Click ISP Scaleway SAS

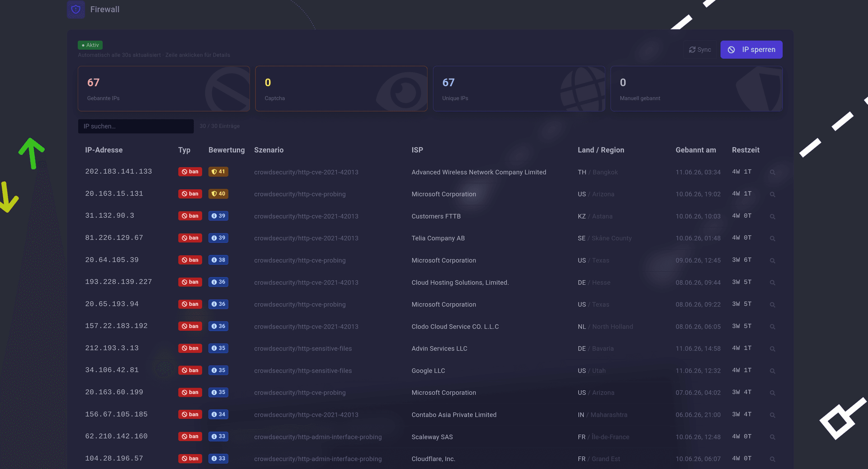point(432,437)
